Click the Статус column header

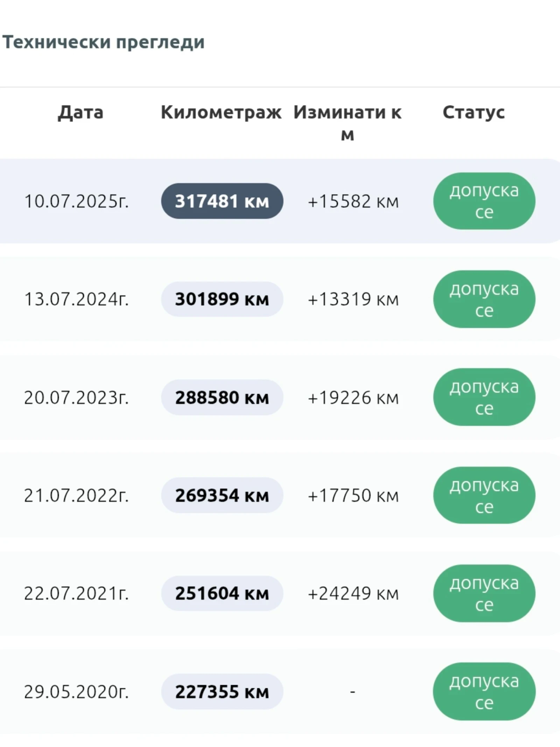point(474,112)
